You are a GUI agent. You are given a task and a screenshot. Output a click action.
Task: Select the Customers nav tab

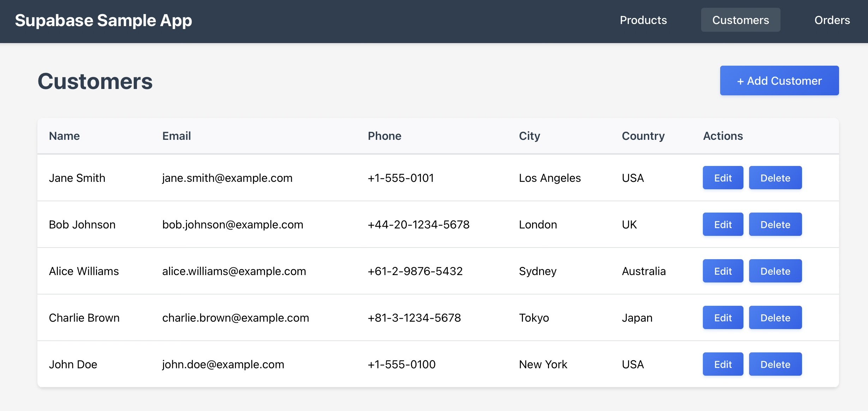pos(740,20)
